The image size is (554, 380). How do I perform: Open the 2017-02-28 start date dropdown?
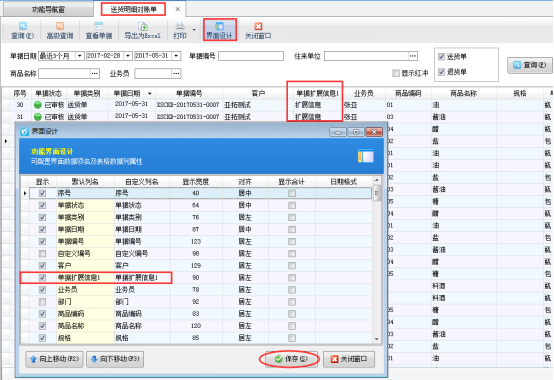pyautogui.click(x=128, y=56)
